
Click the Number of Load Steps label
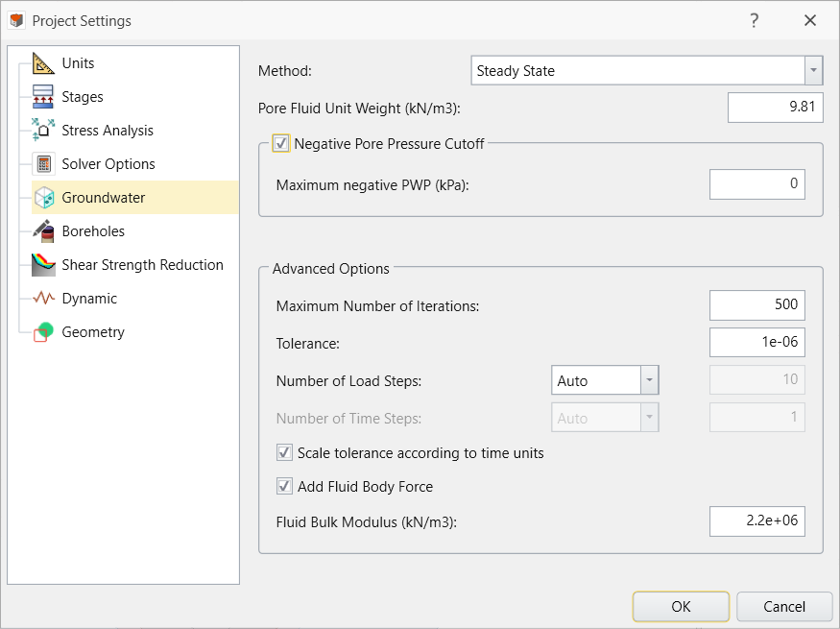348,381
